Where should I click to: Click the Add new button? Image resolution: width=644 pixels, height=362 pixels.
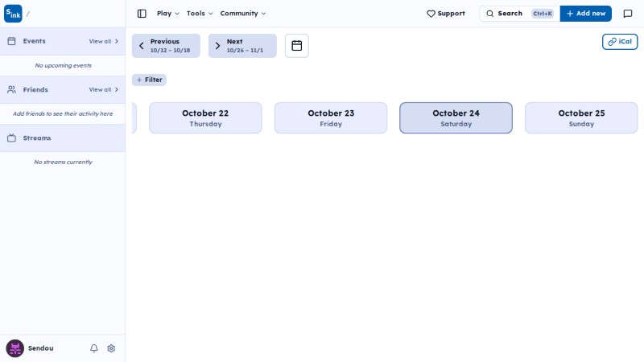click(586, 14)
